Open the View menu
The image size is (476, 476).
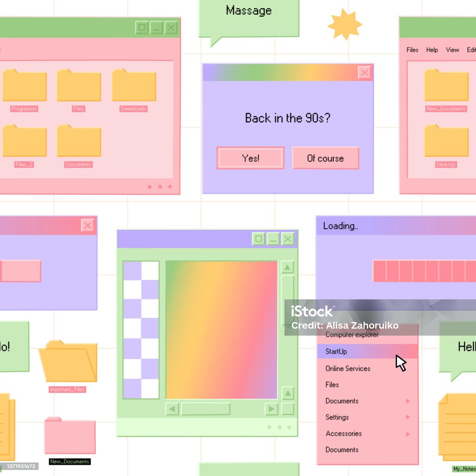(x=452, y=50)
